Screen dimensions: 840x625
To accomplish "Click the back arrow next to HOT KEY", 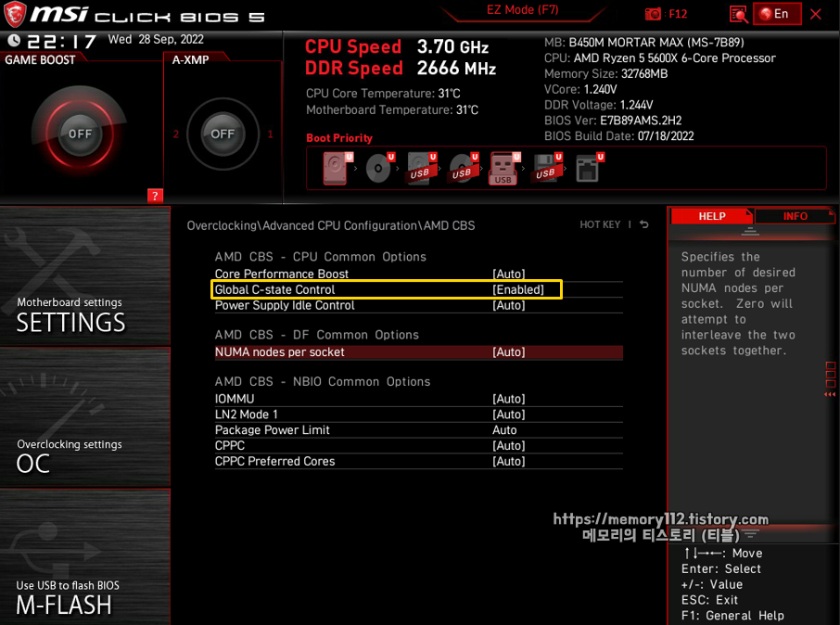I will click(x=644, y=224).
